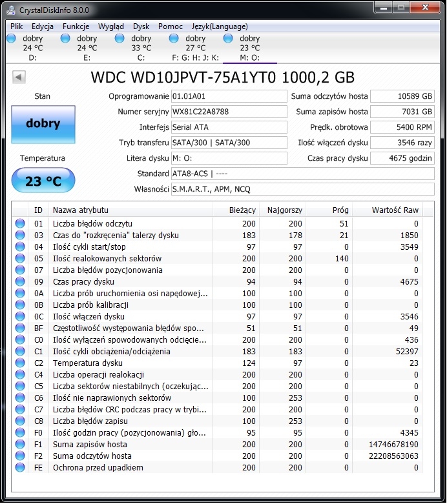447x504 pixels.
Task: Select disk E: status tab
Action: (87, 48)
